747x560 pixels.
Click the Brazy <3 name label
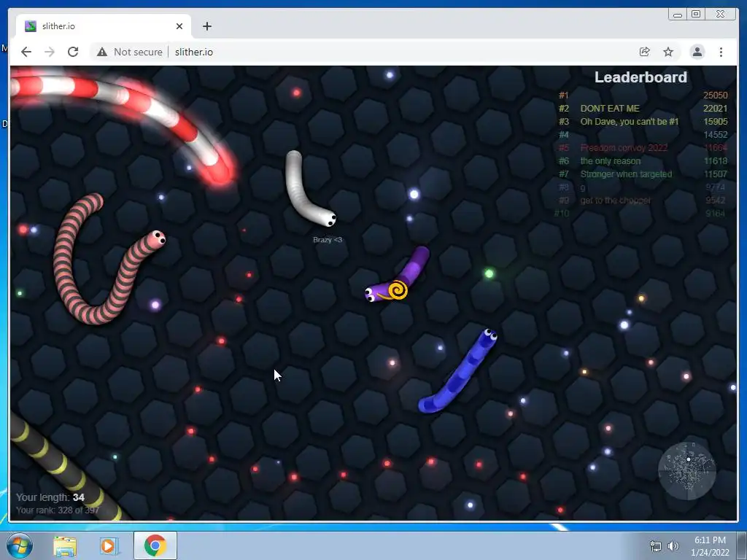coord(328,239)
